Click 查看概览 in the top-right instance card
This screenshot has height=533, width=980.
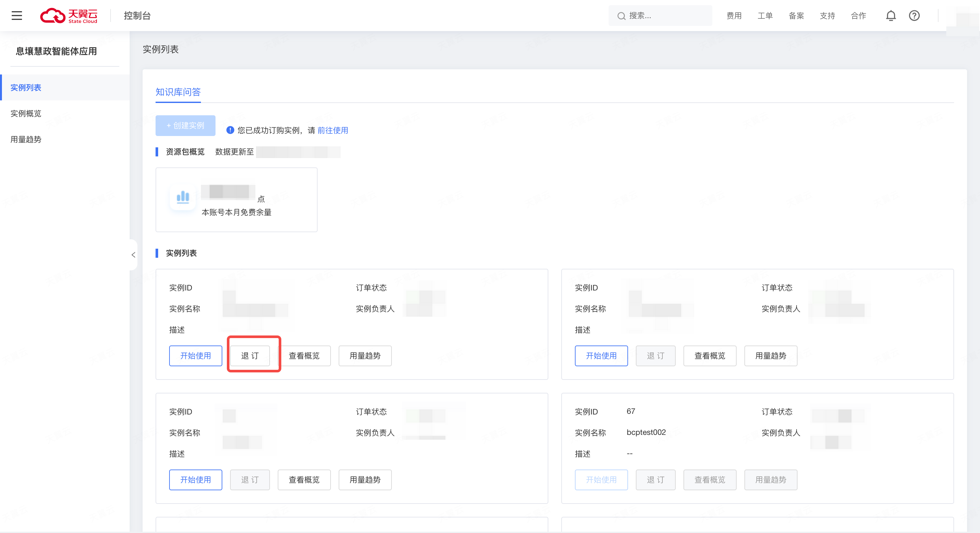click(x=710, y=356)
